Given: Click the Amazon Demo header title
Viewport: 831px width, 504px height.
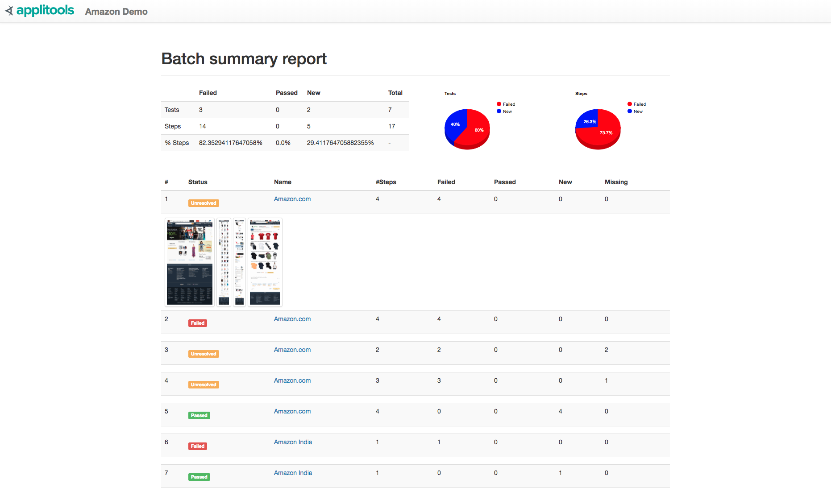Looking at the screenshot, I should click(x=116, y=12).
